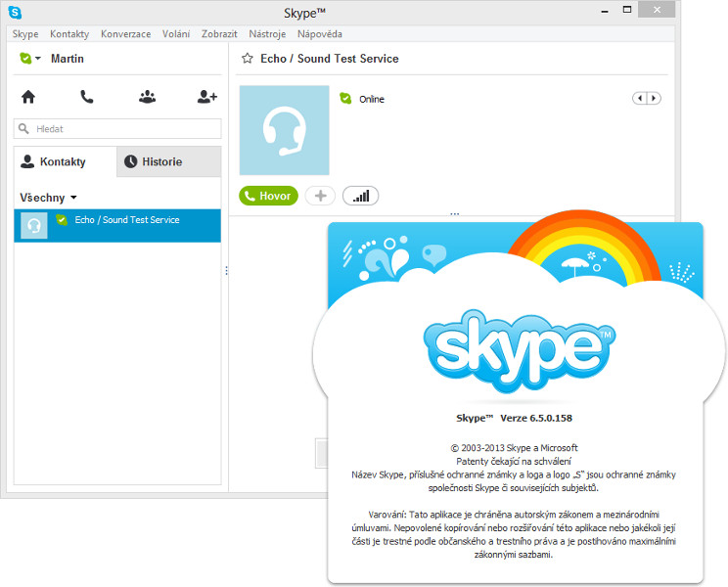The width and height of the screenshot is (728, 587).
Task: Click the green status icon next to Online
Action: coord(345,99)
